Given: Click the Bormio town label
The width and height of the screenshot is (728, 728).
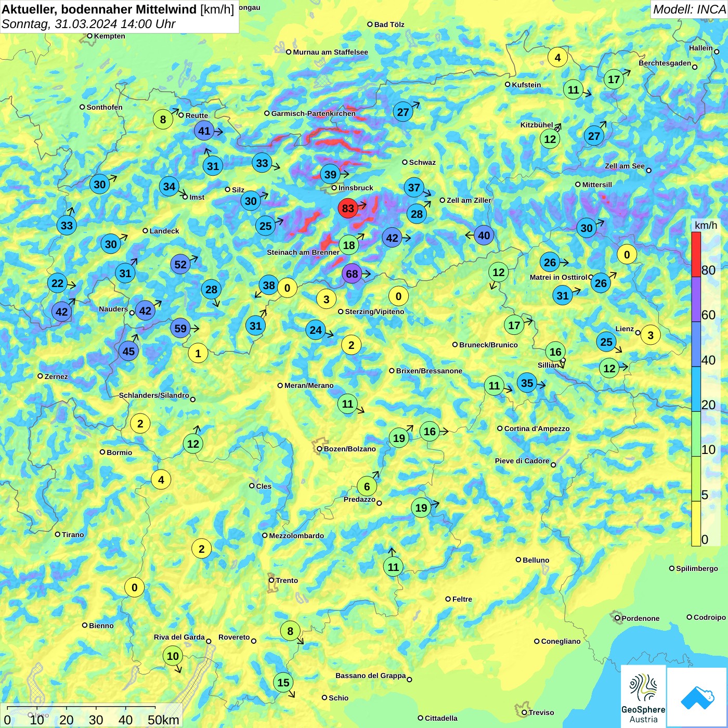Looking at the screenshot, I should coord(119,452).
